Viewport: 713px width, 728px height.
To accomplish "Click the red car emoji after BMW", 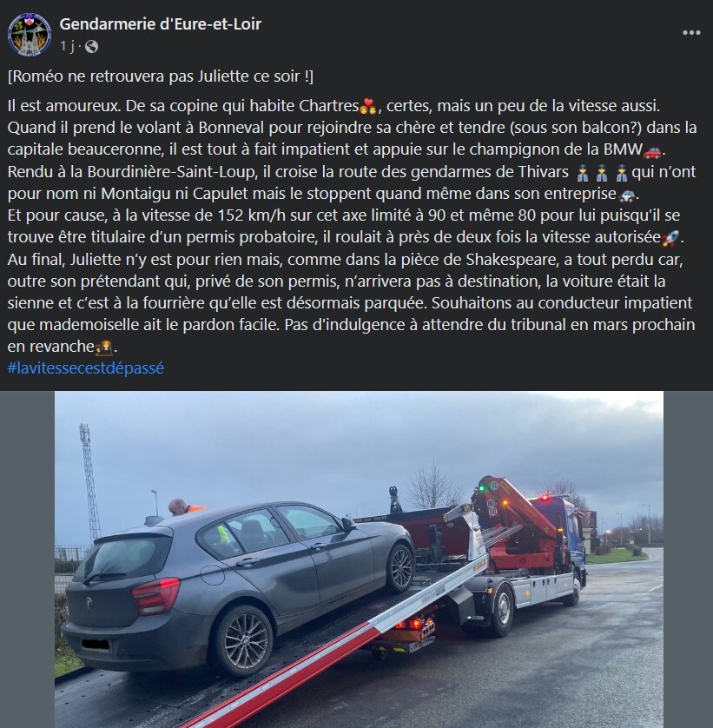I will pyautogui.click(x=652, y=150).
